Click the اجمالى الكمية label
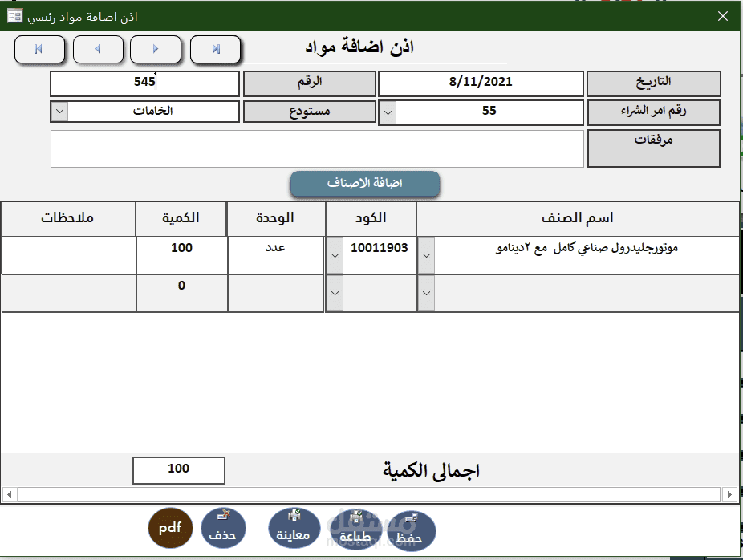The image size is (743, 560). (431, 471)
